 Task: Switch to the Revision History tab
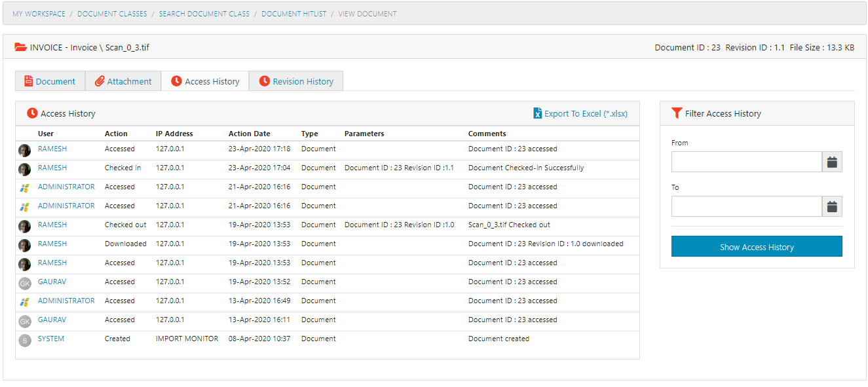295,81
